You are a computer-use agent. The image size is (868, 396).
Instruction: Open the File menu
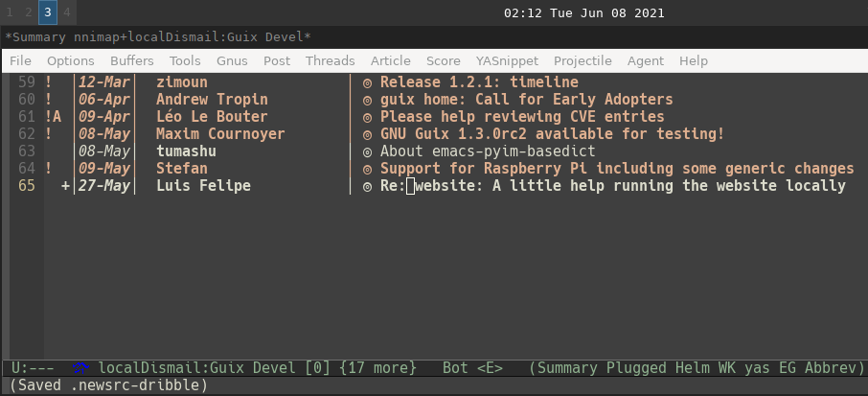[x=20, y=61]
